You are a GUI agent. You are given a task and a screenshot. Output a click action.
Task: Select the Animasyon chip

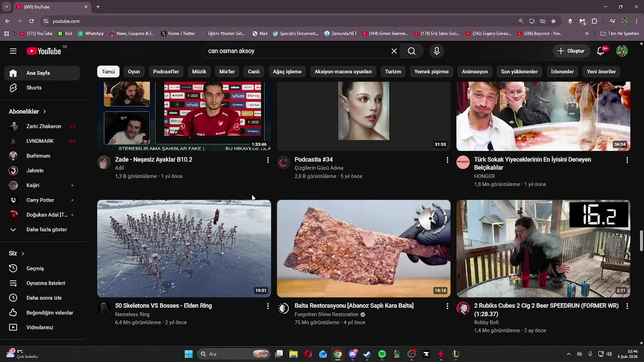coord(475,71)
